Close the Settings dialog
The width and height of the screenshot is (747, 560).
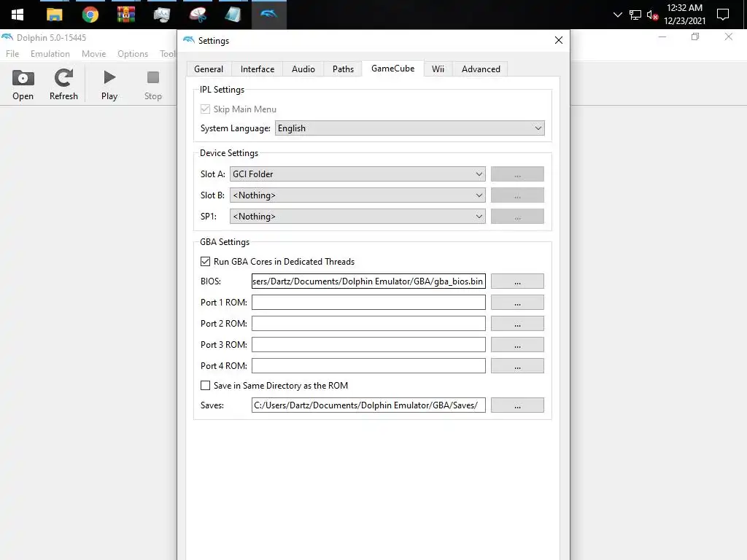coord(559,41)
